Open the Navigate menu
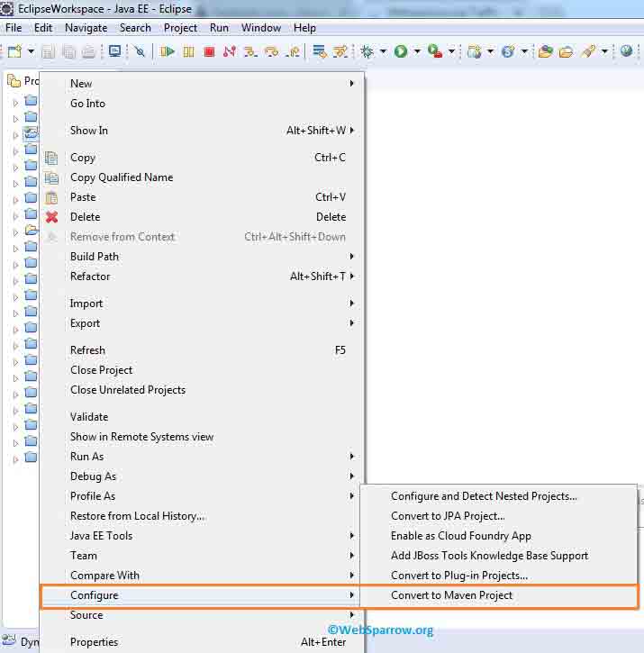Image resolution: width=644 pixels, height=653 pixels. [x=86, y=28]
